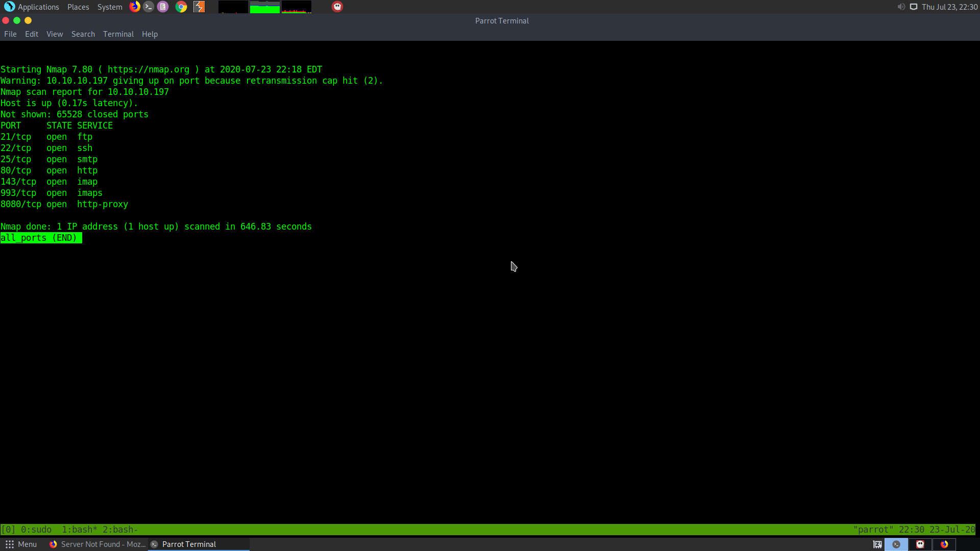Switch to Server Not Found Mozilla window

click(97, 544)
